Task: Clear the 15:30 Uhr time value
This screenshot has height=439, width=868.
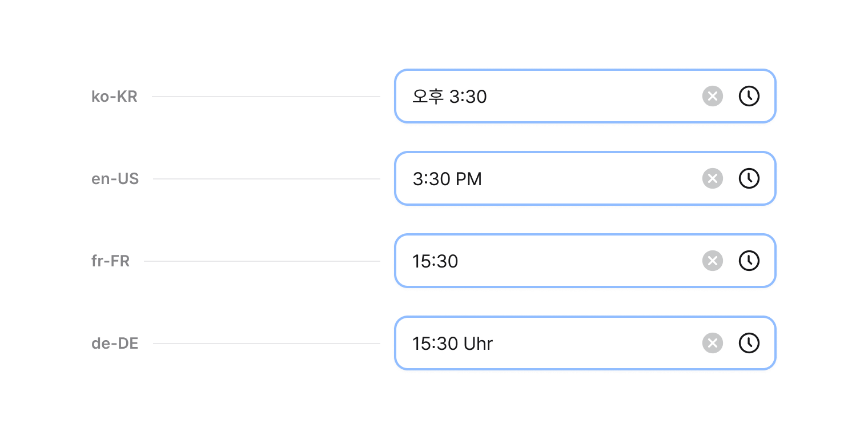Action: point(713,343)
